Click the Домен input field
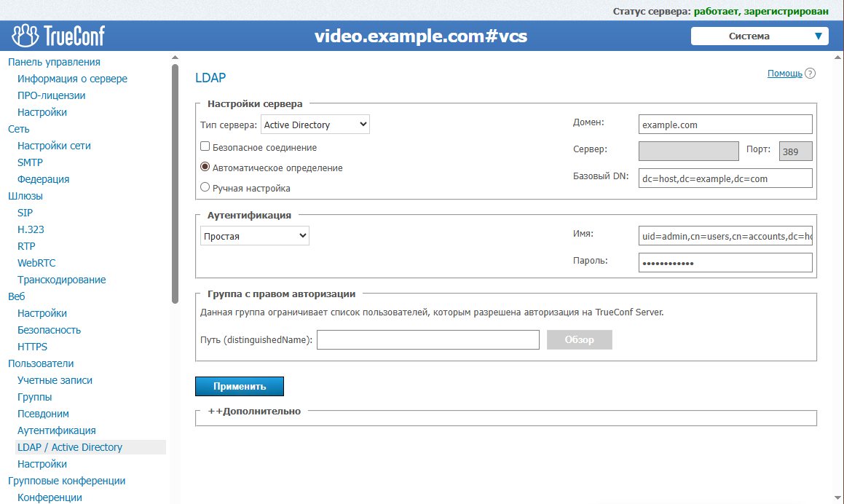The height and width of the screenshot is (504, 844). pos(725,125)
